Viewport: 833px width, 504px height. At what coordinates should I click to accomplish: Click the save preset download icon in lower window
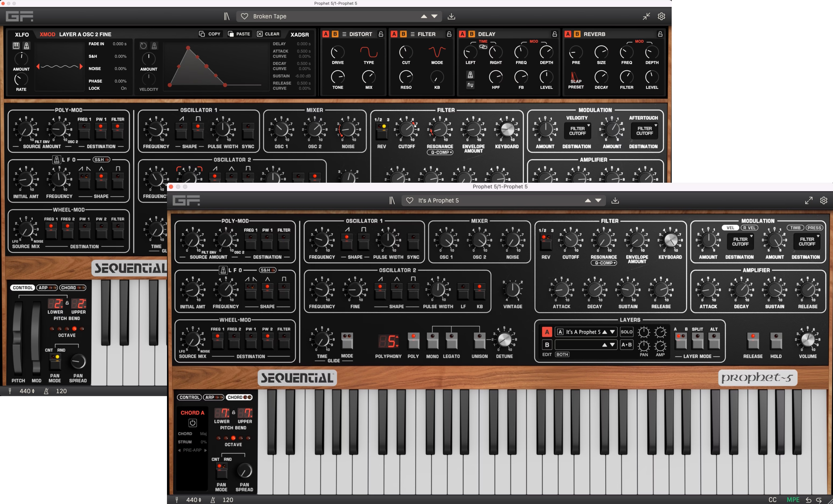[615, 200]
